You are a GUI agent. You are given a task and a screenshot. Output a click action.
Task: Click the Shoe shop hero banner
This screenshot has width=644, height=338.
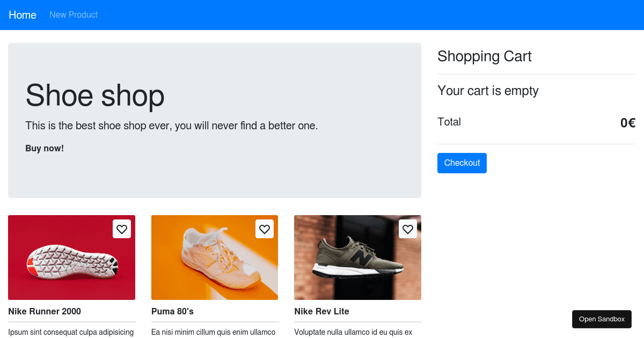click(215, 120)
